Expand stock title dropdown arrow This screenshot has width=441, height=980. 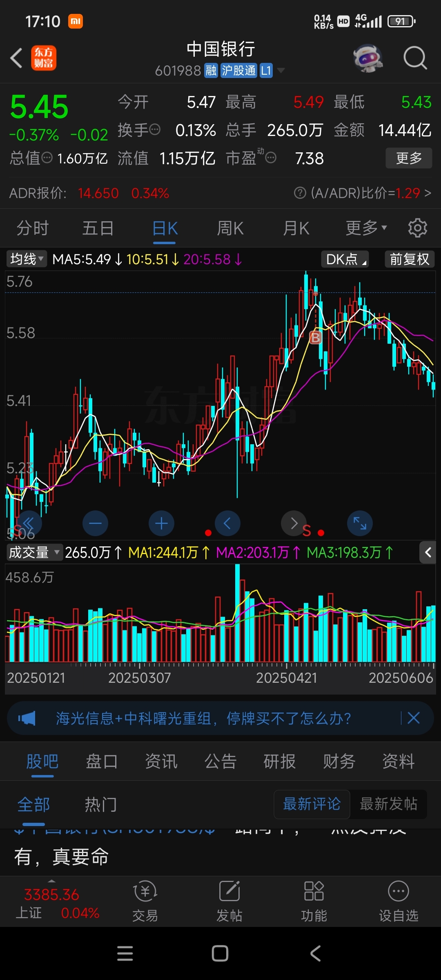pos(281,71)
